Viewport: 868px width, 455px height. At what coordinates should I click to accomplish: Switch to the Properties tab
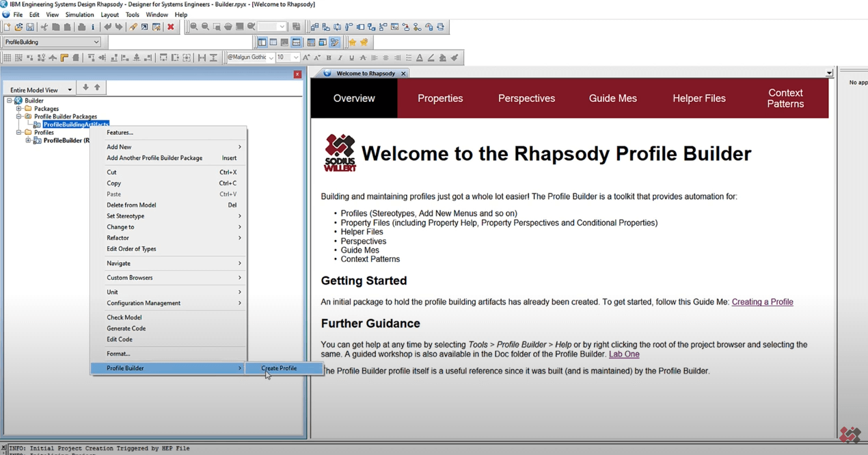pyautogui.click(x=440, y=99)
